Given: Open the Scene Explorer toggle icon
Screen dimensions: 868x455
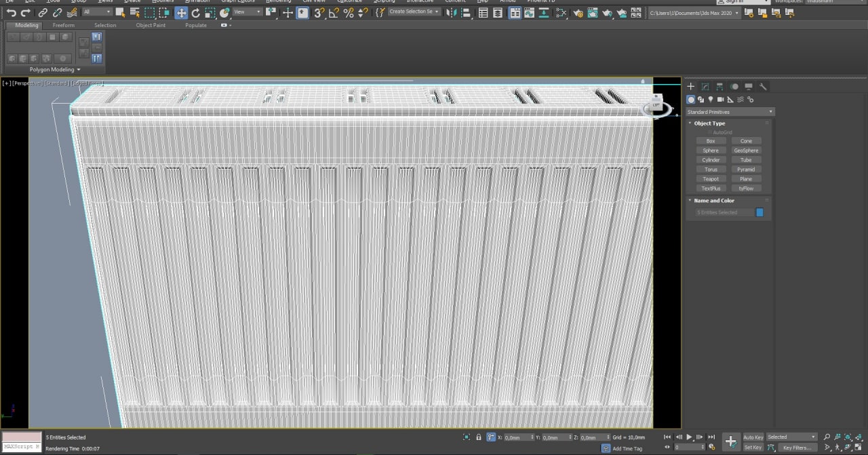Looking at the screenshot, I should 483,12.
